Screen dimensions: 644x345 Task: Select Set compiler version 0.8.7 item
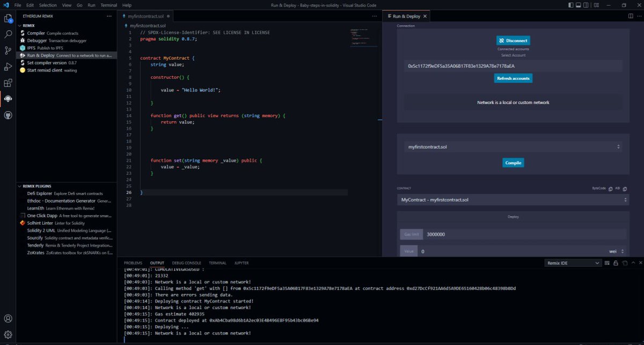coord(66,63)
